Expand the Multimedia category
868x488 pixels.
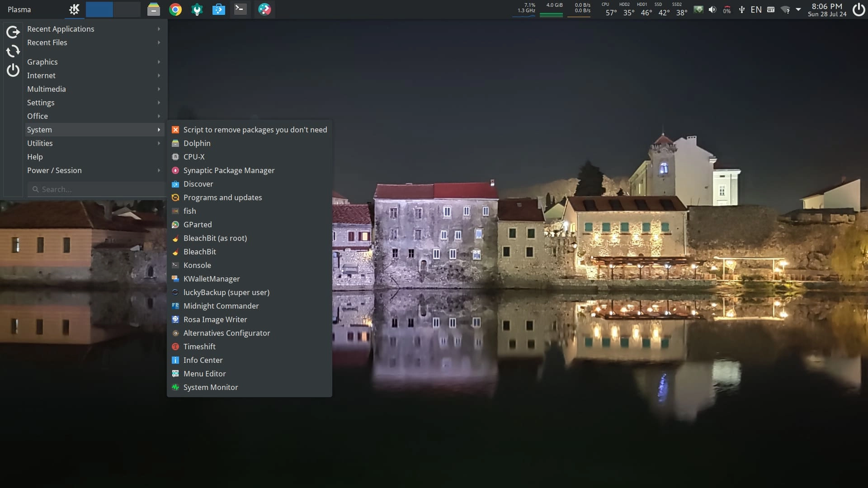point(94,89)
